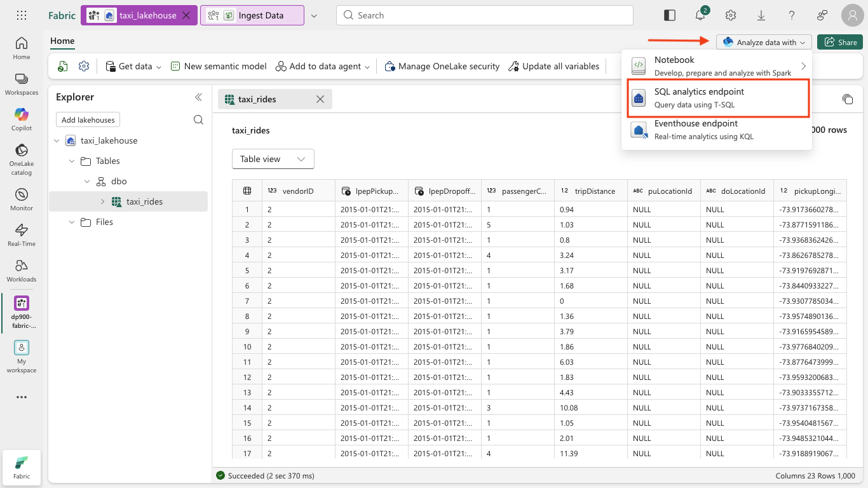The width and height of the screenshot is (868, 488).
Task: Open the Table view dropdown
Action: (x=273, y=159)
